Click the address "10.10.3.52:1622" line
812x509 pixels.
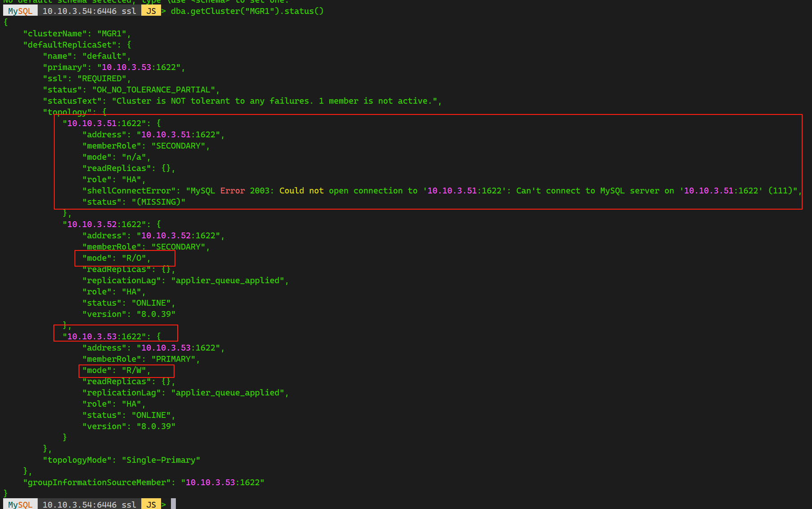click(x=153, y=236)
